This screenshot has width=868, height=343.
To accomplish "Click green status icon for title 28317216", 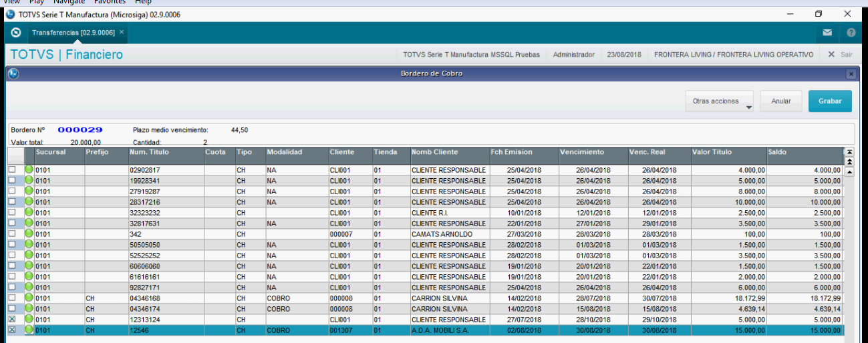I will [29, 202].
